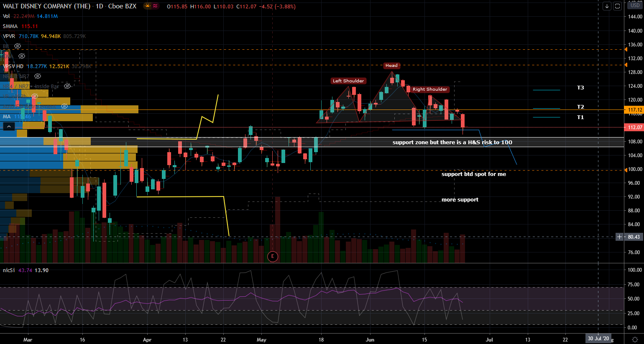Click the SMMA value 115.11

coord(30,26)
